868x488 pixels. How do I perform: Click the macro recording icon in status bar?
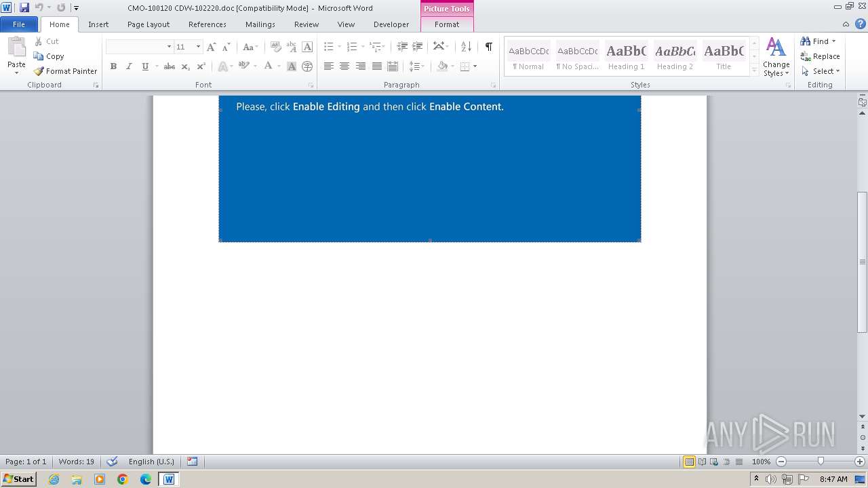point(193,462)
